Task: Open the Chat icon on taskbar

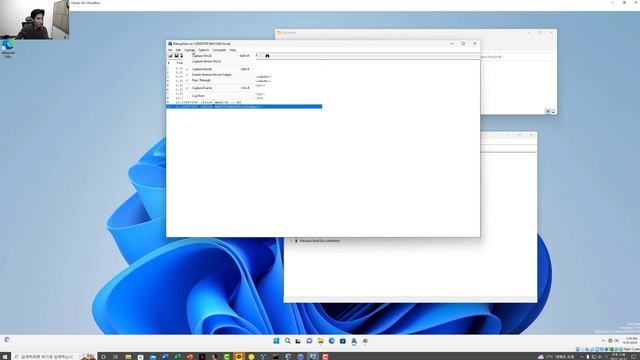Action: coord(309,341)
